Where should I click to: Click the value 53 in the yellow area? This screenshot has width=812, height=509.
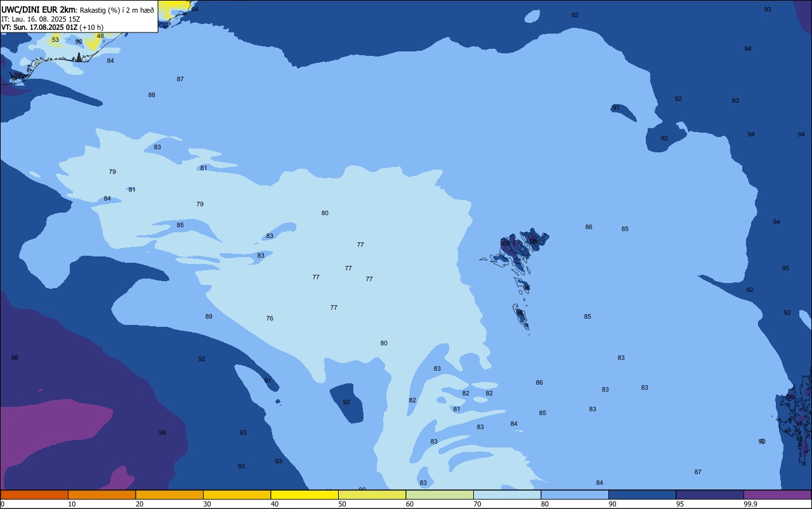click(x=55, y=40)
